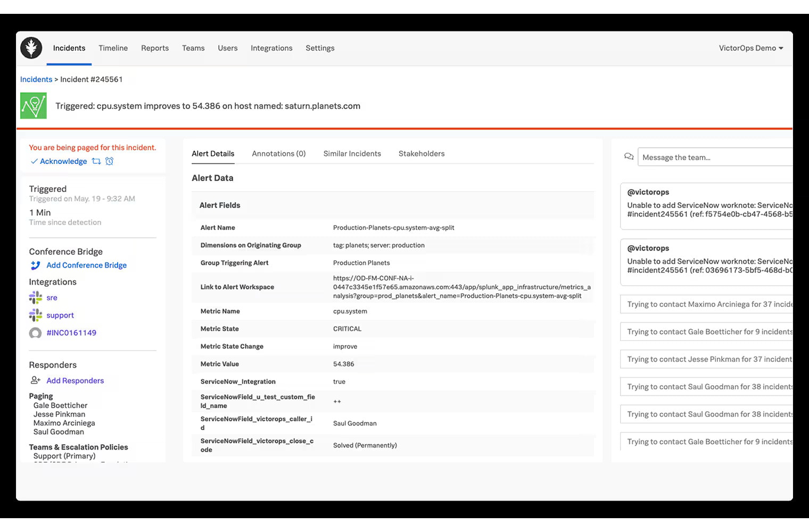Open the Integrations menu item

point(271,48)
